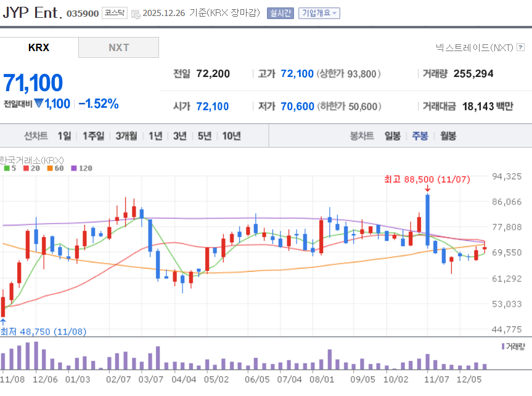532x396 pixels.
Task: Click the 최고 88,500 (11/07) high label
Action: click(x=427, y=179)
